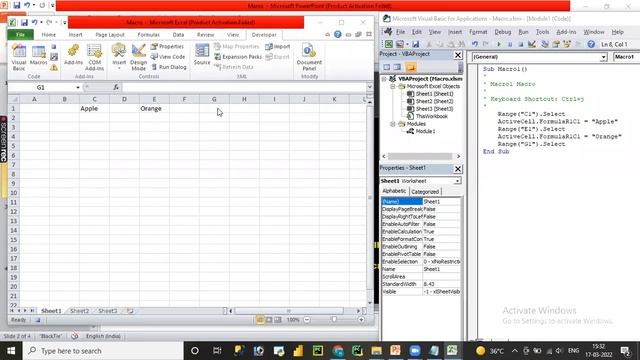Click the zoom in plus button in Excel
The width and height of the screenshot is (640, 360).
361,320
